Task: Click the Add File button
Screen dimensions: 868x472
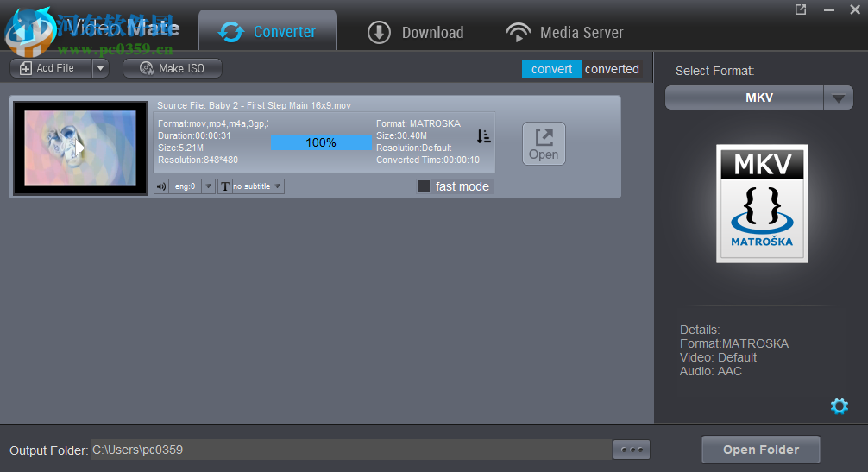Action: [x=52, y=68]
